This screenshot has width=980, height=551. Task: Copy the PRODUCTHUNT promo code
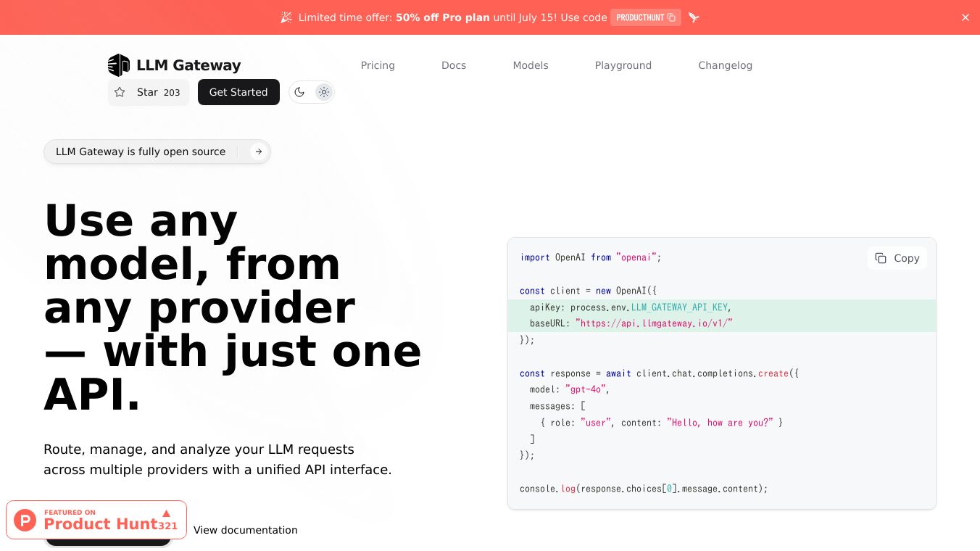point(645,17)
